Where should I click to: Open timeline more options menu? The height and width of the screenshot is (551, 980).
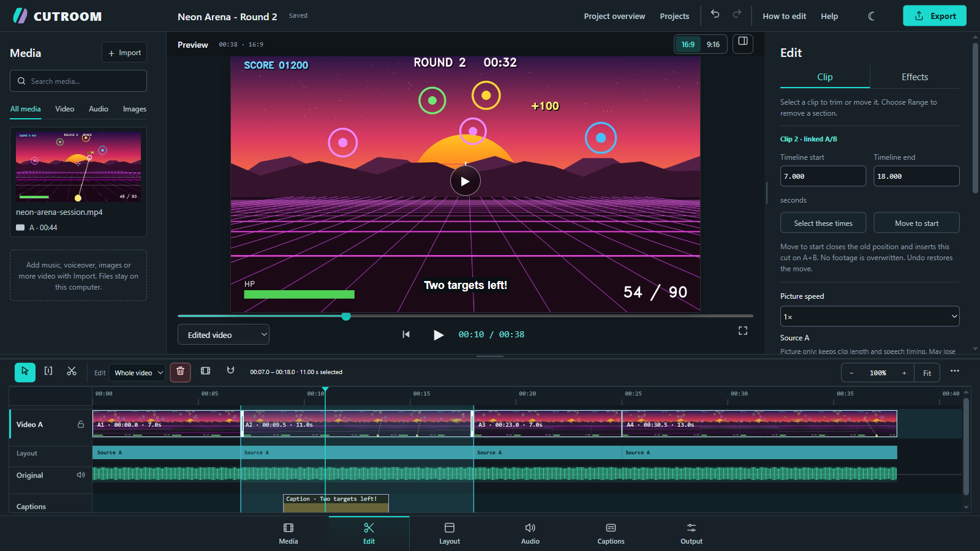[955, 371]
